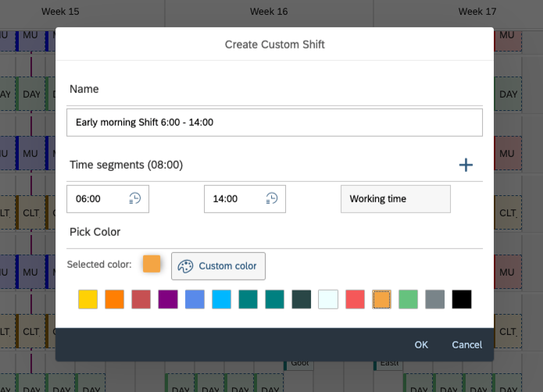This screenshot has width=543, height=392.
Task: Choose the black color swatch
Action: click(462, 300)
